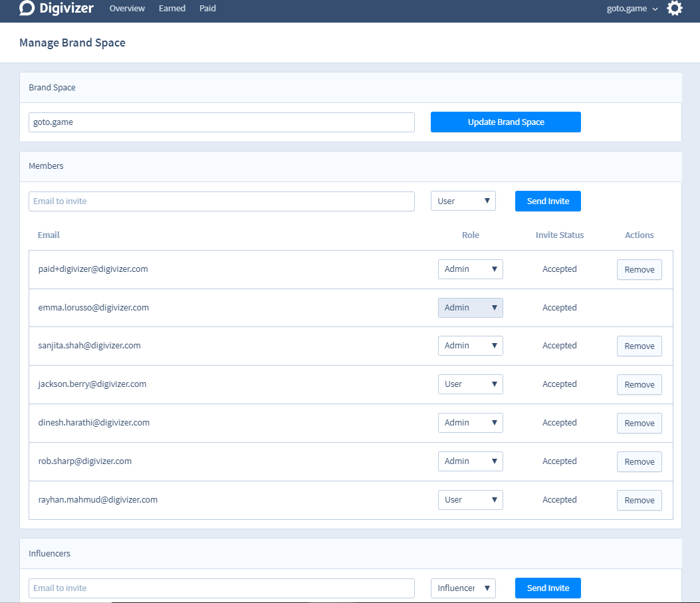
Task: Switch to the Earned tab
Action: pos(172,9)
